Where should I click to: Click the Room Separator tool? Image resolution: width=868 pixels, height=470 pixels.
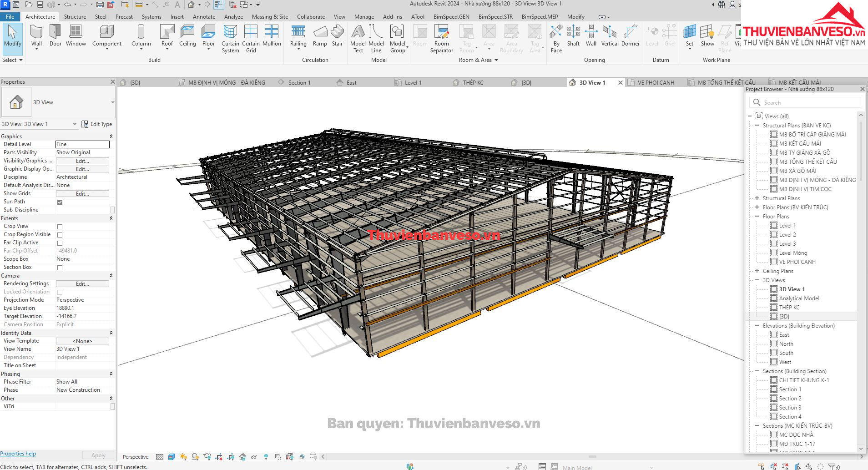pyautogui.click(x=441, y=38)
